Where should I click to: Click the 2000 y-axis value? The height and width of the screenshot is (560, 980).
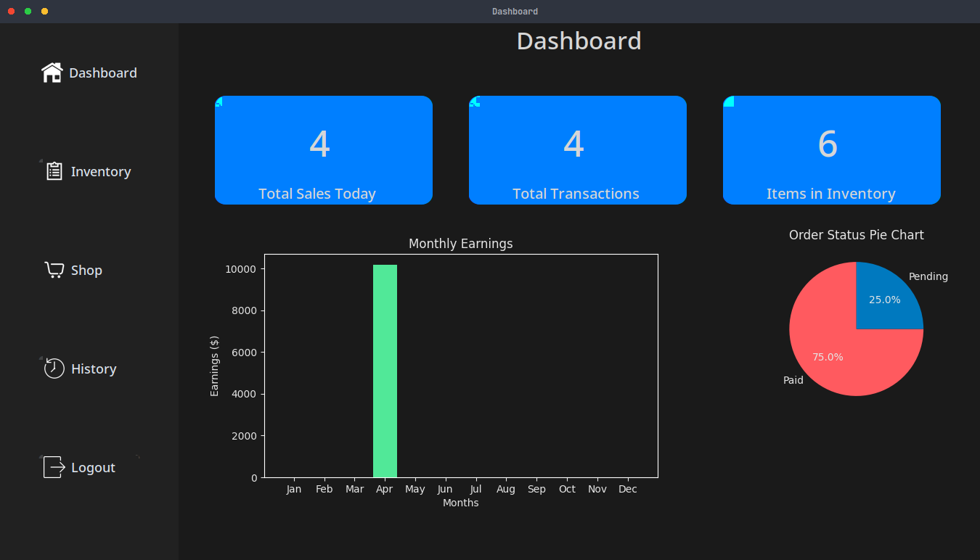tap(244, 436)
